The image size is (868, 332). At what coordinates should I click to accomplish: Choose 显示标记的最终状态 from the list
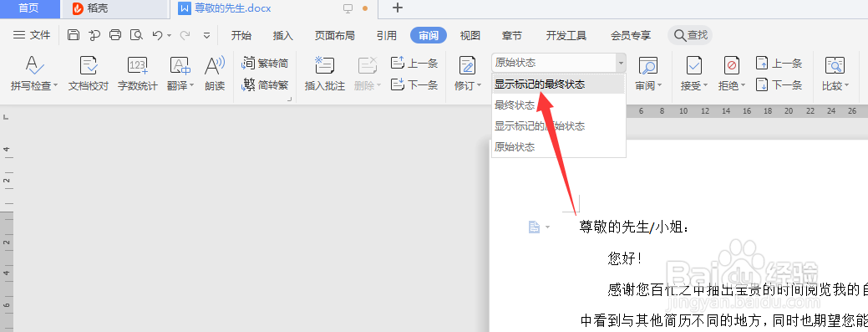pos(558,84)
